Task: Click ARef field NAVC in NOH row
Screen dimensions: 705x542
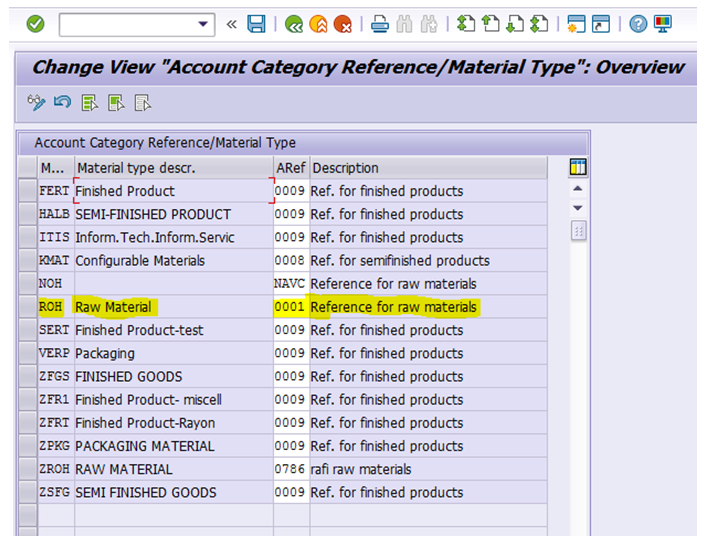Action: tap(291, 283)
